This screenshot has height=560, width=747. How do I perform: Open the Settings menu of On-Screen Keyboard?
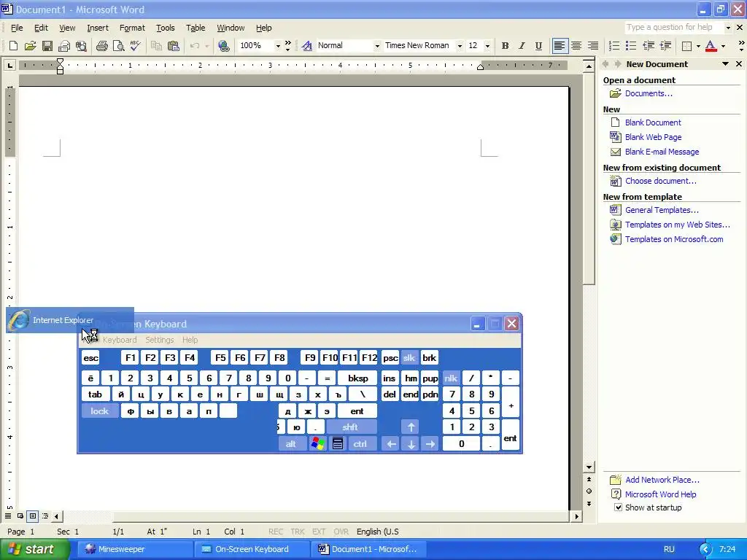(160, 340)
